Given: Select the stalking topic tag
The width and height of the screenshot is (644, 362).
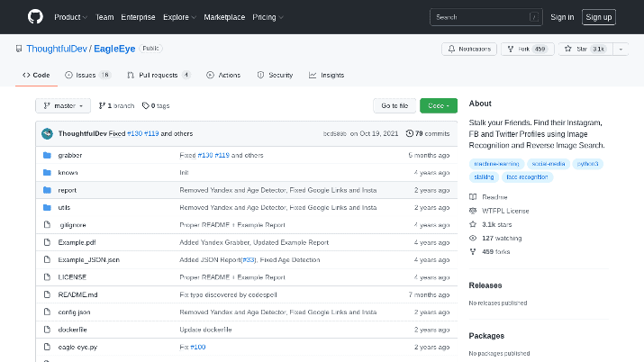Looking at the screenshot, I should point(484,176).
